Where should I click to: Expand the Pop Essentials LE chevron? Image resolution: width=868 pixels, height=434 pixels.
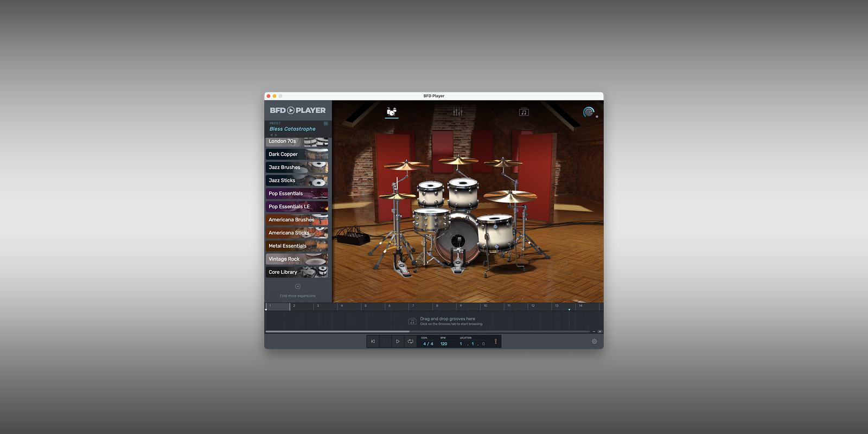coord(323,207)
